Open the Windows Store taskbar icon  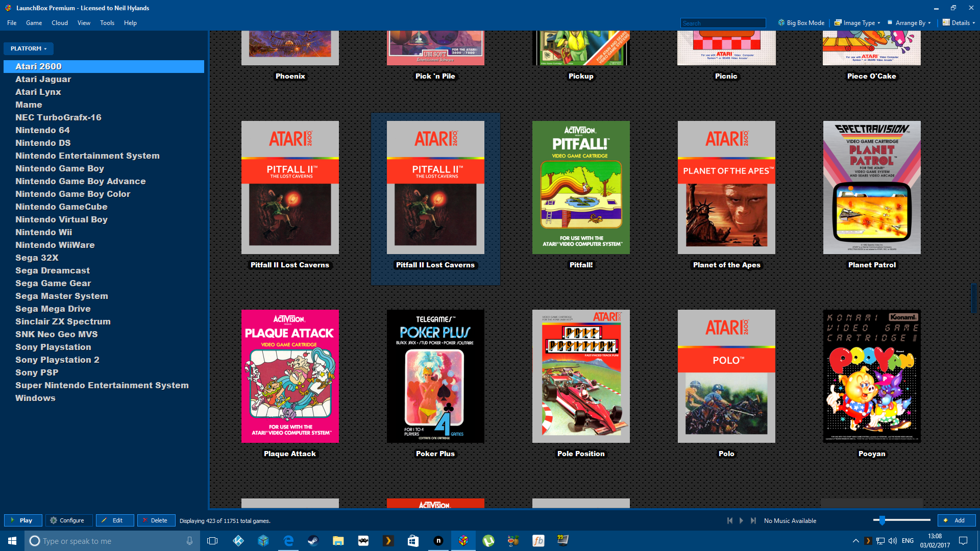[x=413, y=541]
